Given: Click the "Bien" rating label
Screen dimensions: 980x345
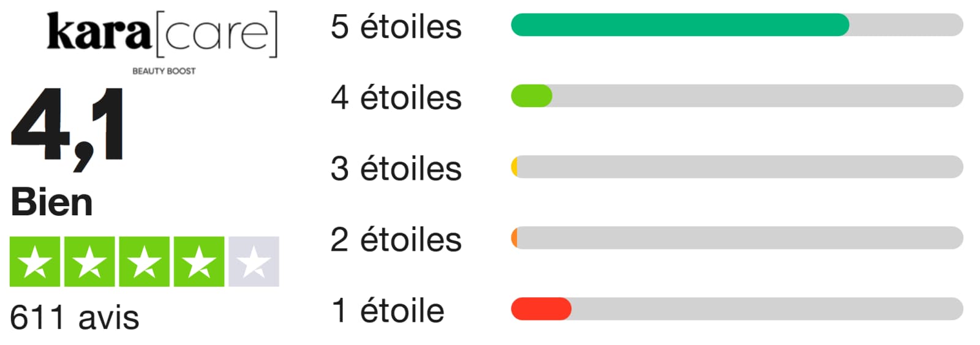Looking at the screenshot, I should [51, 202].
